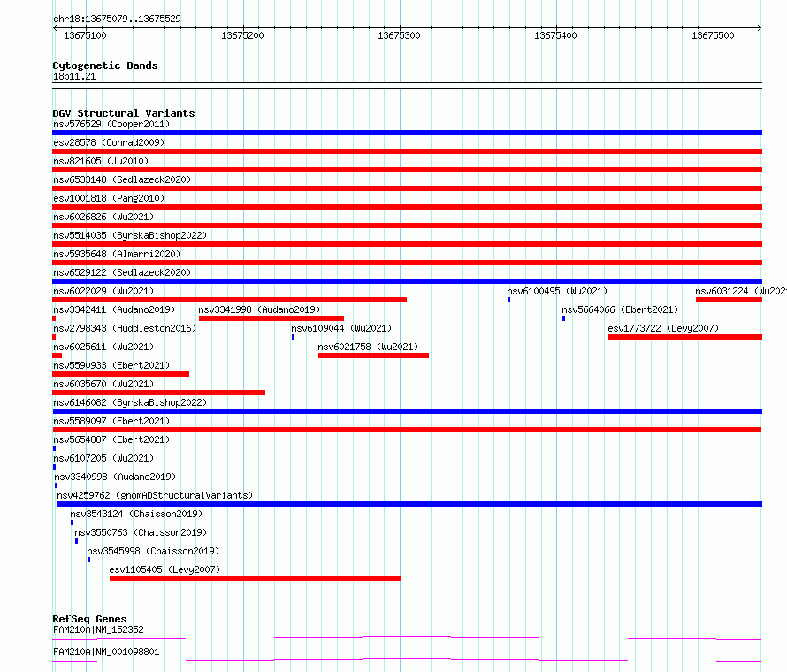
Task: Open nsv5935648 (Almarri2020) variant
Action: (x=117, y=254)
